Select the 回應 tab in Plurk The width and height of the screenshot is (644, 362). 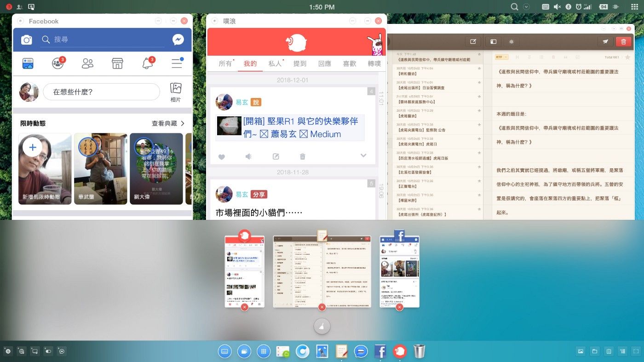pos(325,63)
